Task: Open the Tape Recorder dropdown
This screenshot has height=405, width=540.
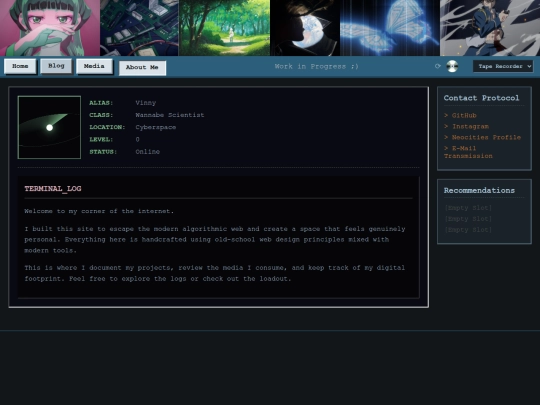Action: pos(503,66)
